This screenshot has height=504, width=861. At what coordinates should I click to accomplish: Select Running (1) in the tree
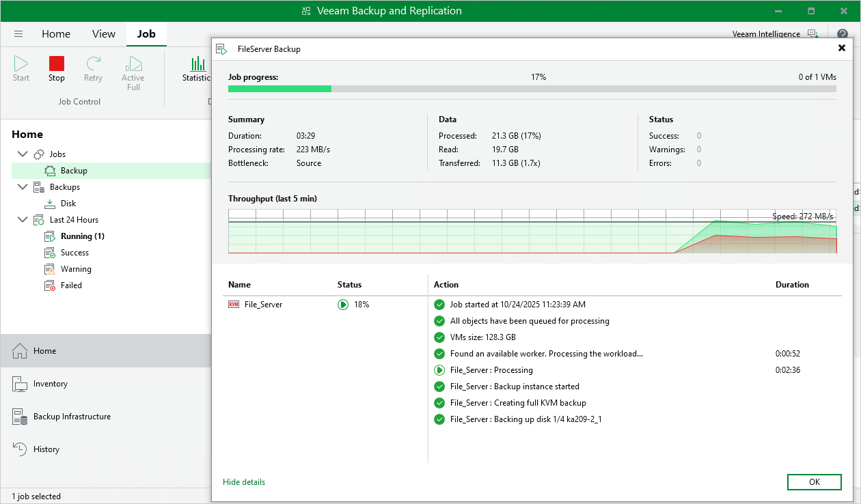click(x=82, y=236)
